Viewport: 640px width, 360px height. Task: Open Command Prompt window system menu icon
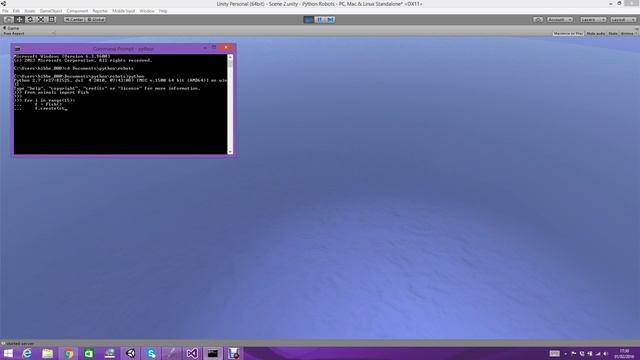click(18, 49)
